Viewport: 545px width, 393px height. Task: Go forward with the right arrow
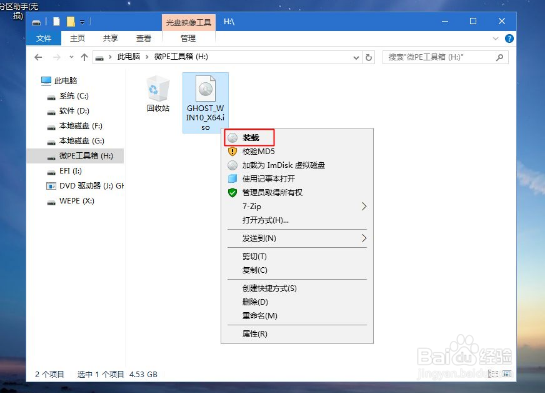pos(56,57)
